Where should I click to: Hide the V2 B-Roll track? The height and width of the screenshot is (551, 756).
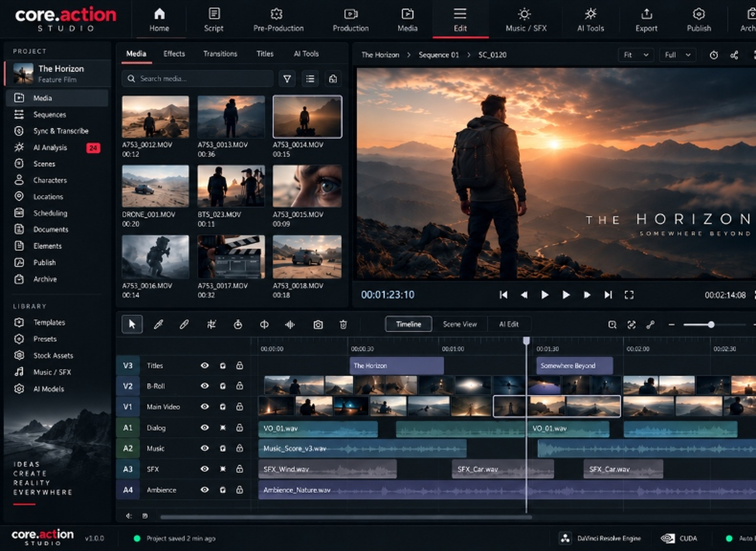[205, 386]
